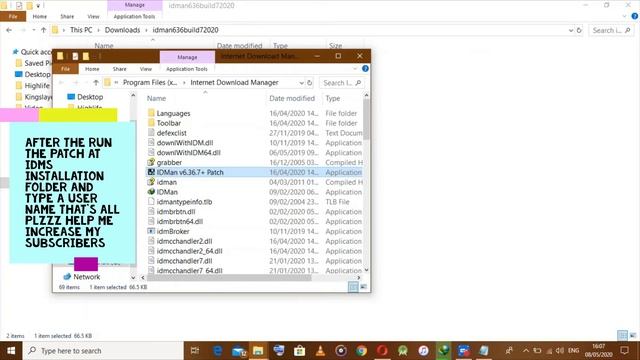Click Internet Download Manager breadcrumb
The height and width of the screenshot is (360, 640).
(234, 82)
